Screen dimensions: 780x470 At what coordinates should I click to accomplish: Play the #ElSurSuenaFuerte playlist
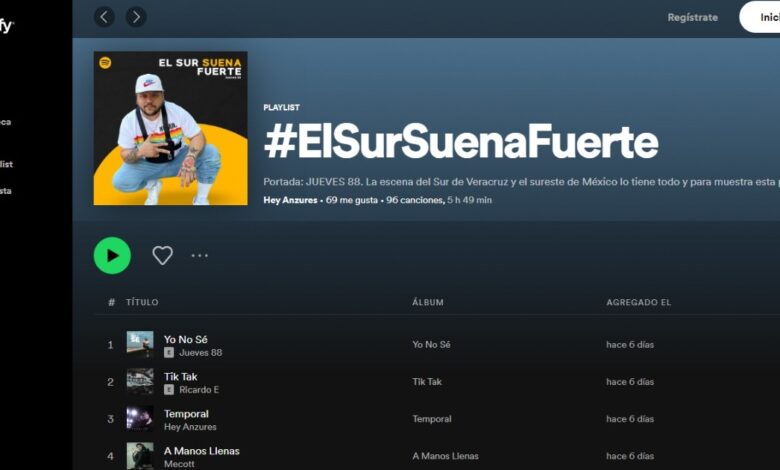(112, 256)
